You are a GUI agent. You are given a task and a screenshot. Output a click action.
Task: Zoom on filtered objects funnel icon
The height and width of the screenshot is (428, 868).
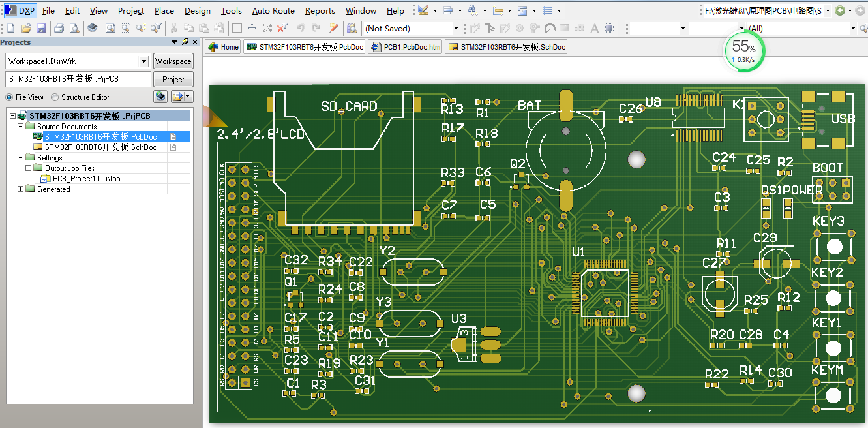[157, 28]
